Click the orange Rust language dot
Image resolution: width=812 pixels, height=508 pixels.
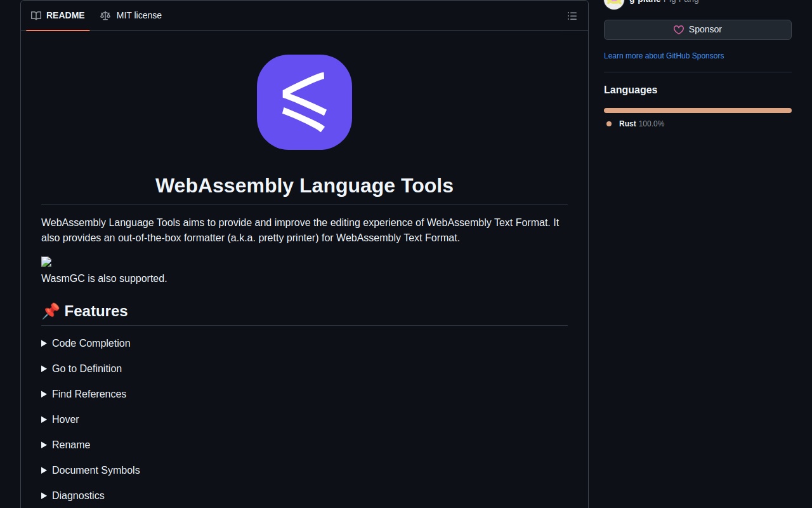click(609, 124)
